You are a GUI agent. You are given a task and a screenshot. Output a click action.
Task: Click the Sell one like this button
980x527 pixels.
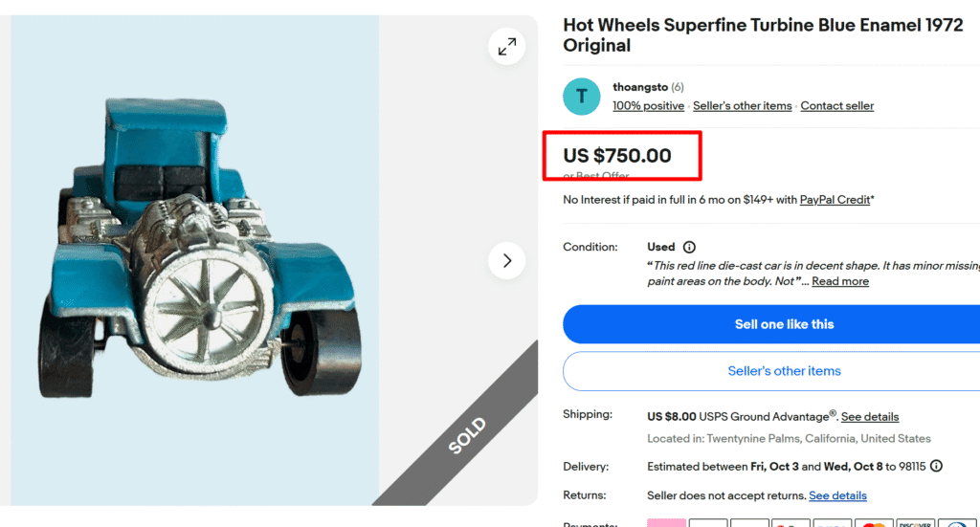784,324
